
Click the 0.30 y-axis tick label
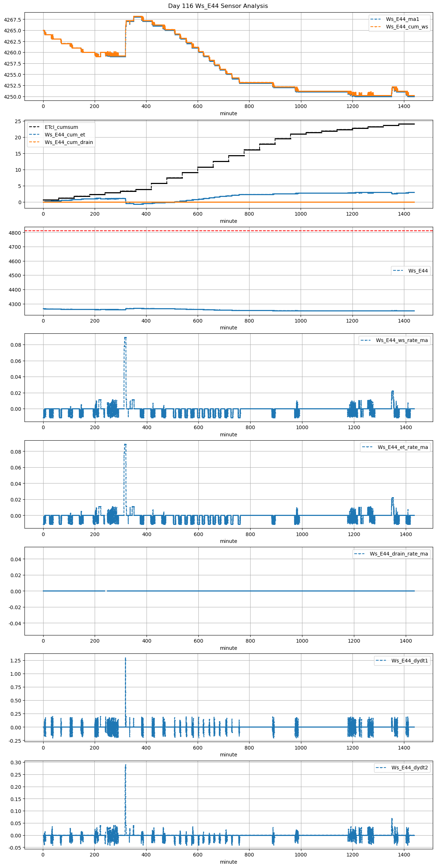click(x=15, y=763)
